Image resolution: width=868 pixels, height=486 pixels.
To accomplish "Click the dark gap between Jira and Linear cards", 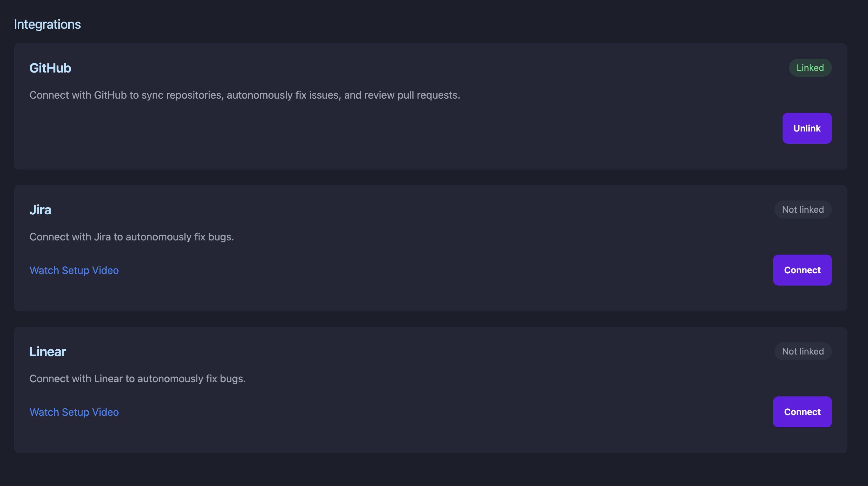I will [430, 319].
